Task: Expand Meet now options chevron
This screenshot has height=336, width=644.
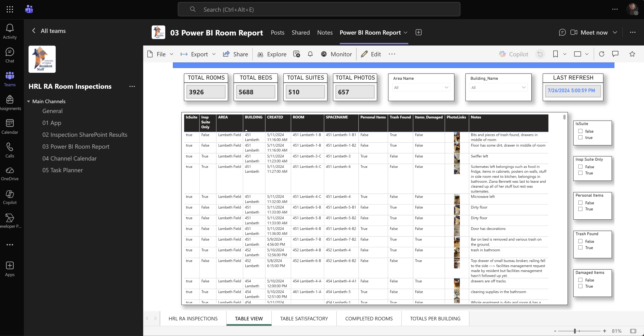Action: pyautogui.click(x=615, y=32)
